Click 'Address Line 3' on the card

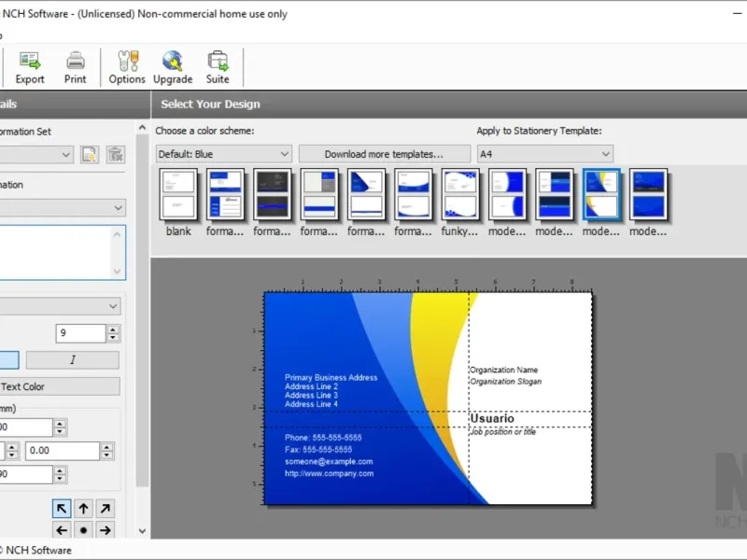tap(312, 395)
